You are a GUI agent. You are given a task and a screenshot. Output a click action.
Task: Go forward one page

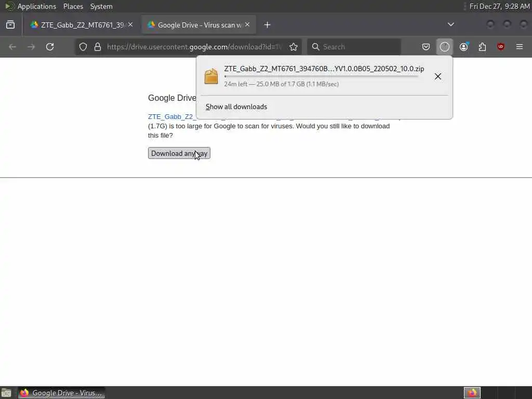[31, 47]
